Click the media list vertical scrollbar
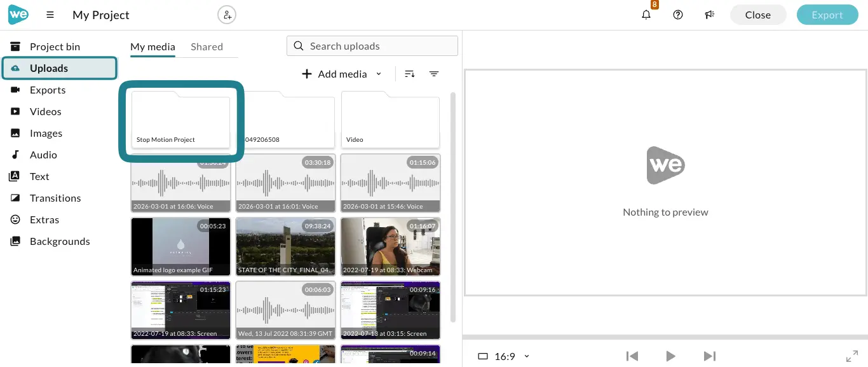Screen dimensions: 868x367 (x=453, y=207)
